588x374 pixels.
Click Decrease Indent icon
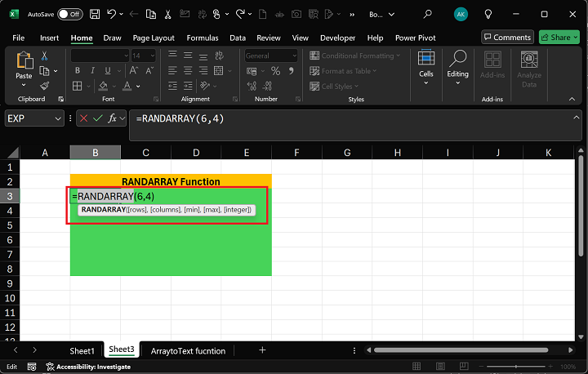(x=172, y=86)
